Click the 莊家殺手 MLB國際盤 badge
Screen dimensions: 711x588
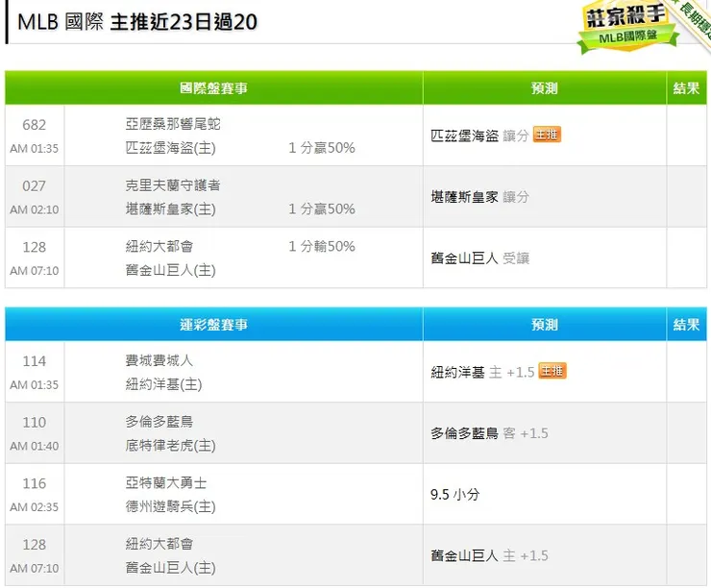coord(627,27)
